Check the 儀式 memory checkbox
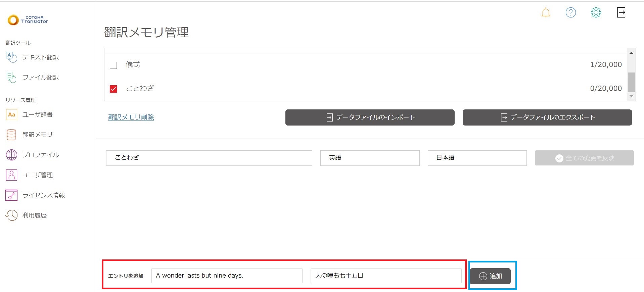 (x=113, y=65)
